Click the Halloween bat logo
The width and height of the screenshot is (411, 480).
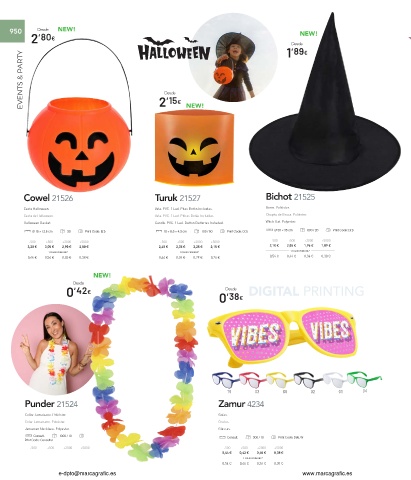(174, 49)
